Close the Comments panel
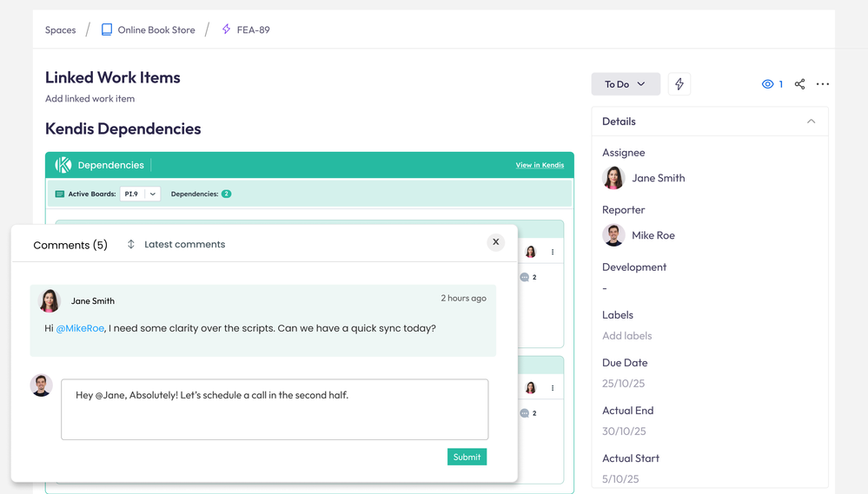 pos(495,241)
